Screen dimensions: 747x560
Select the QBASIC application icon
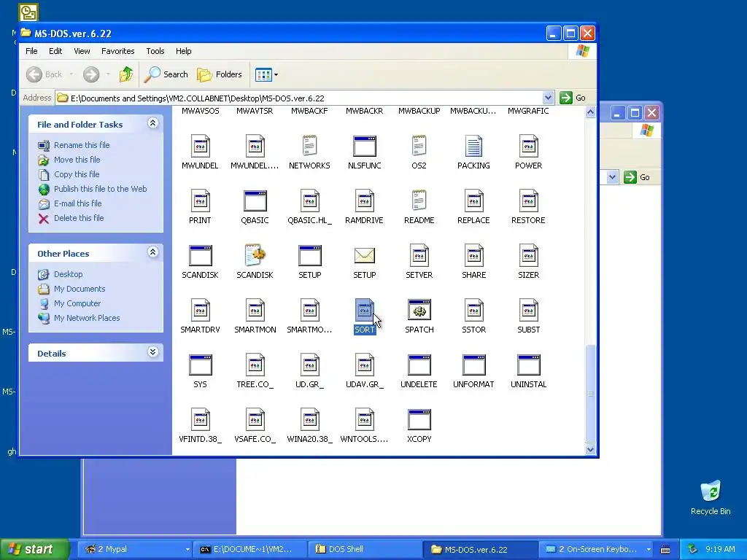[255, 201]
